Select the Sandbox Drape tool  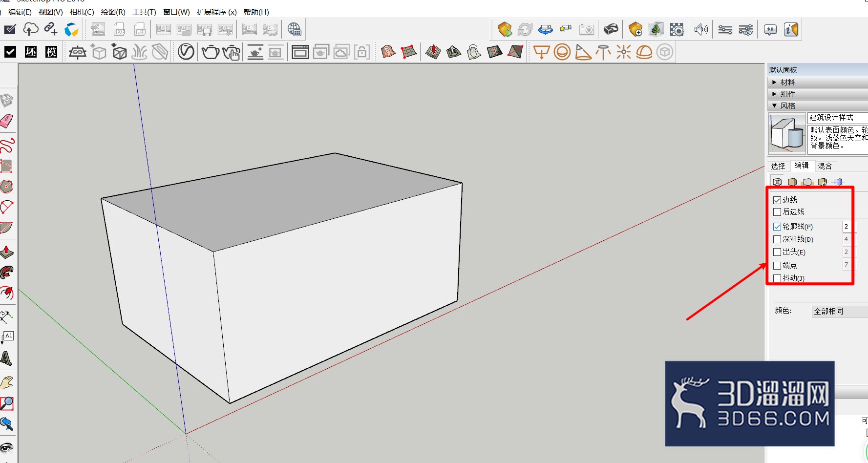(x=474, y=51)
